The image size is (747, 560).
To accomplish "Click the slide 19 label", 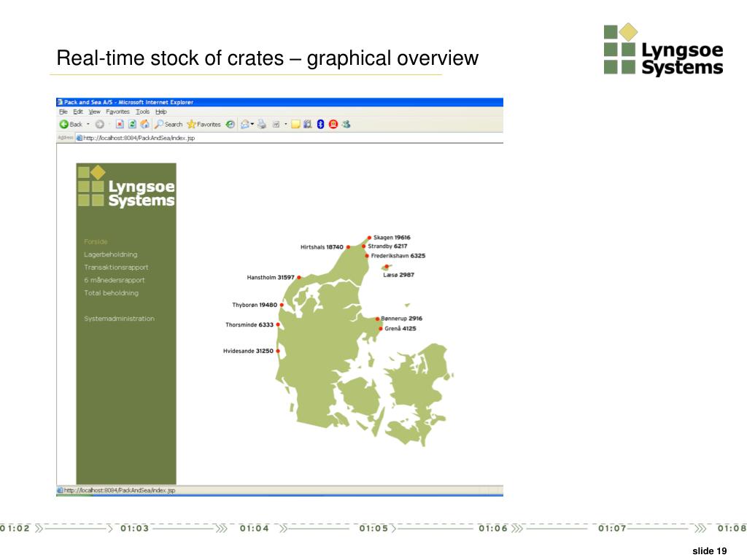I will [709, 551].
